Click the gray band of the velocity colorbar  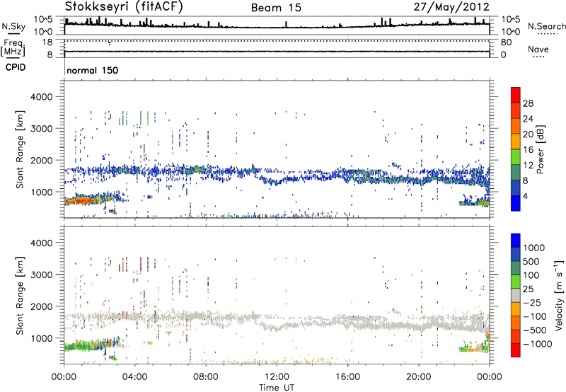click(516, 295)
